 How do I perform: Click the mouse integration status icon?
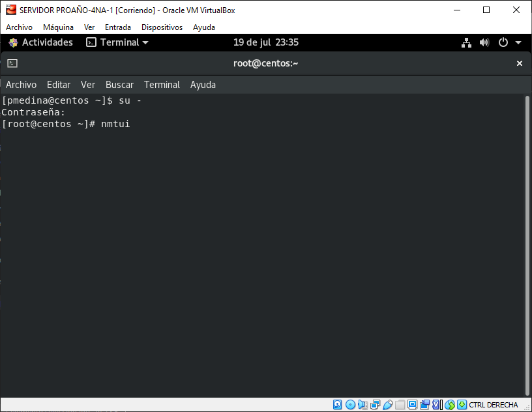pyautogui.click(x=450, y=405)
